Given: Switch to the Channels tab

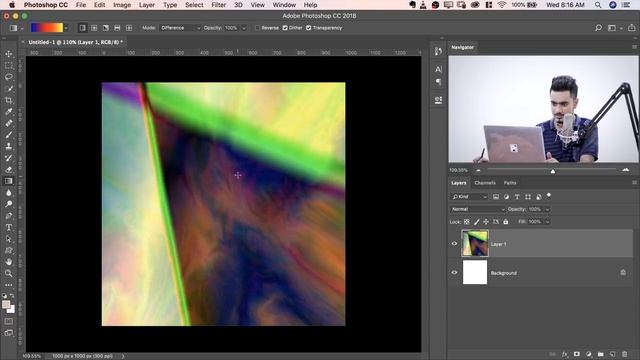Looking at the screenshot, I should (x=485, y=183).
